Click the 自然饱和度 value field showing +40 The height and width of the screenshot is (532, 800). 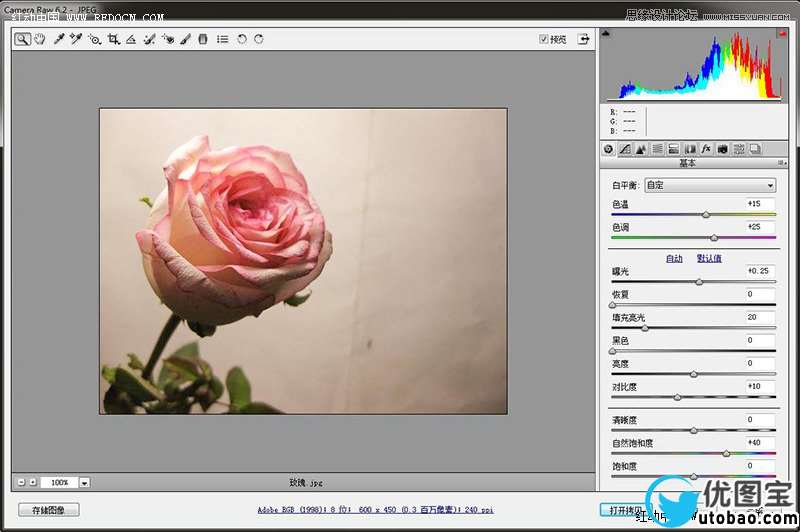point(760,442)
